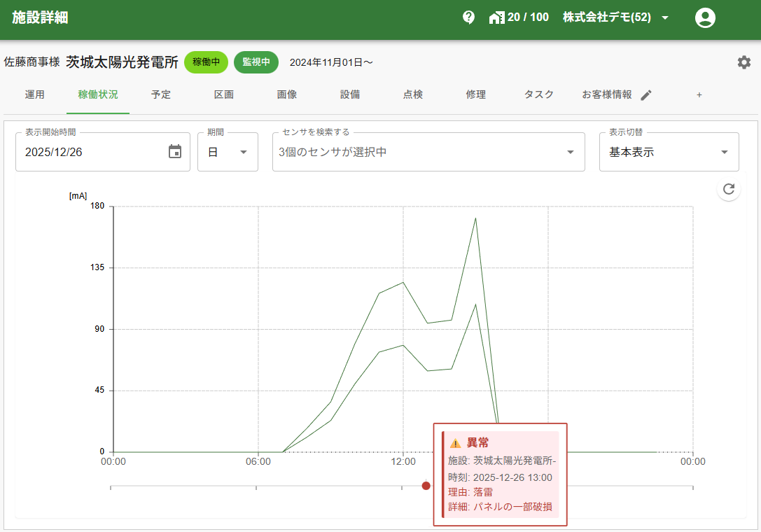Click the 監視中 monitoring badge
This screenshot has width=761, height=532.
click(256, 62)
